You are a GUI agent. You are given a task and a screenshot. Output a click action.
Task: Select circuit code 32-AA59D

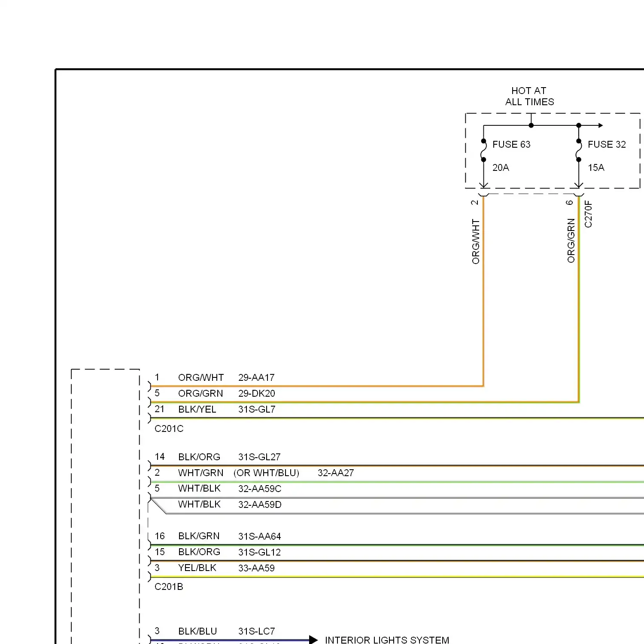click(x=260, y=504)
